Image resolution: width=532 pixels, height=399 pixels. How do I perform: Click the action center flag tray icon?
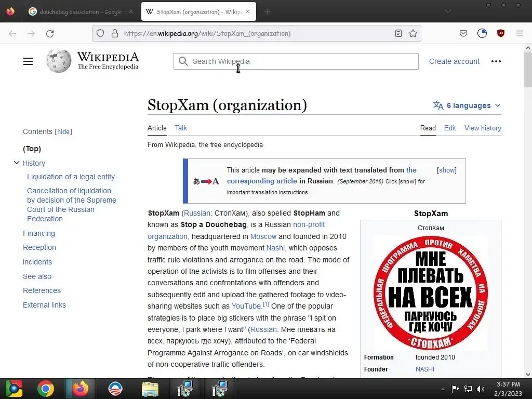(x=455, y=389)
